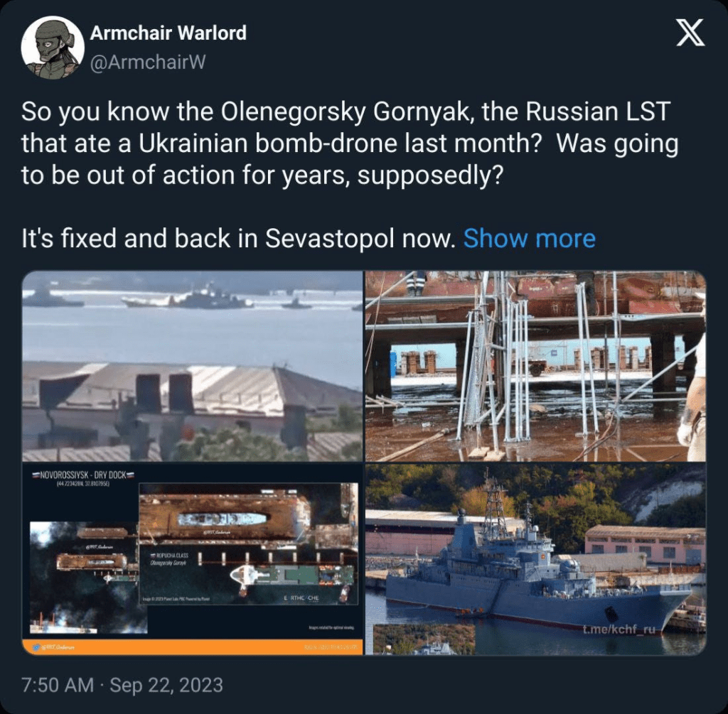Click the t.me/kchf_ru watermark
The image size is (728, 714).
pos(619,629)
